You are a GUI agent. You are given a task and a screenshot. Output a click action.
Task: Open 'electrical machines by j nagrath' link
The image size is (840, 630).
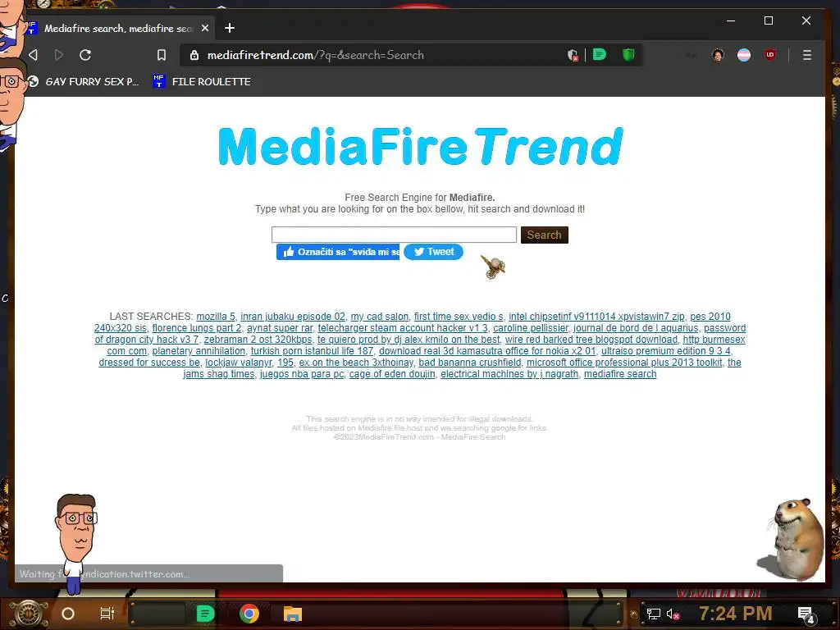point(509,374)
